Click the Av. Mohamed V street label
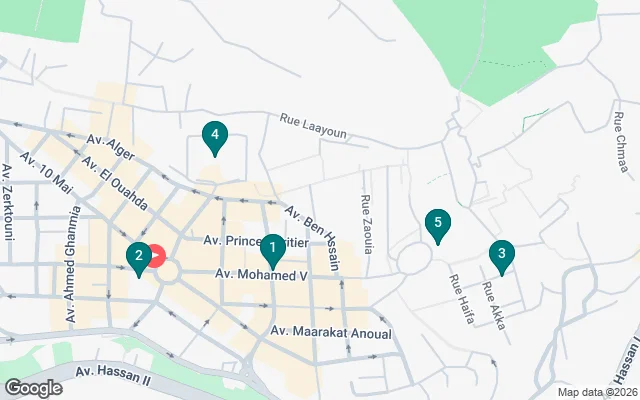640x400 pixels. pos(261,274)
